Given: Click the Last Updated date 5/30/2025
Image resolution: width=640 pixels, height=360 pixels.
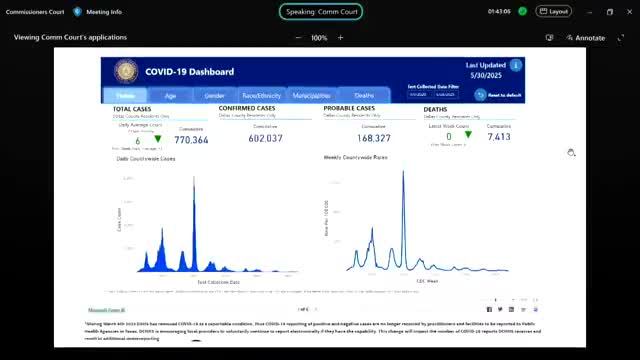Looking at the screenshot, I should click(x=486, y=76).
